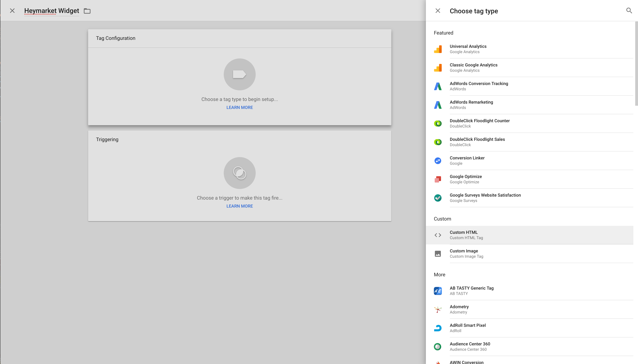Click the tag placeholder icon in Tag Configuration
The image size is (638, 364).
point(239,74)
